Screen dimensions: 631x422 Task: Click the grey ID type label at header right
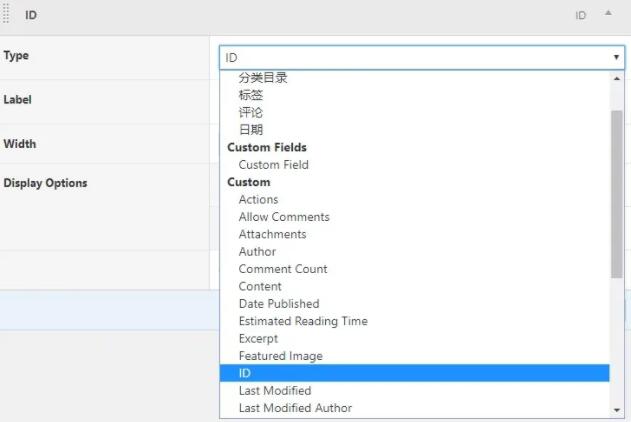coord(580,15)
